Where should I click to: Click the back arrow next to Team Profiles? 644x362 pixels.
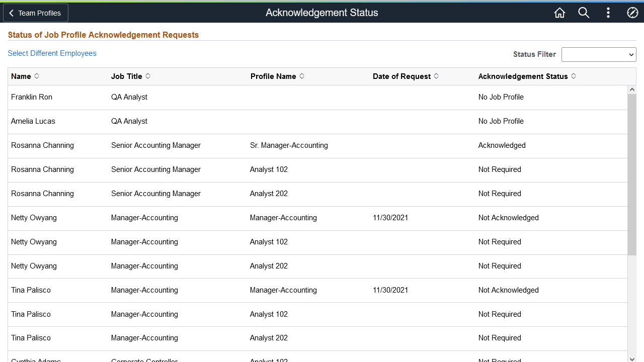click(11, 13)
